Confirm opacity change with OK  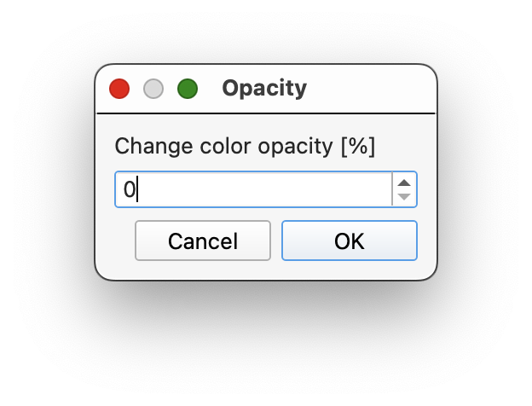pos(350,241)
